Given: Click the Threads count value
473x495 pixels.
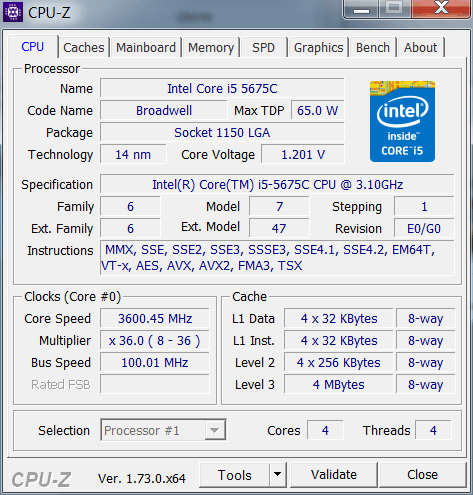Looking at the screenshot, I should pos(433,430).
